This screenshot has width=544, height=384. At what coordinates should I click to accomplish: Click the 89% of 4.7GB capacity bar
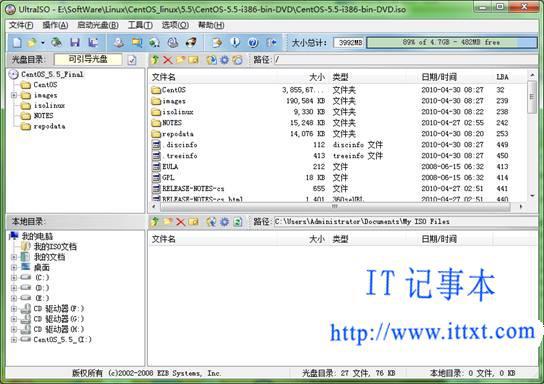click(451, 43)
